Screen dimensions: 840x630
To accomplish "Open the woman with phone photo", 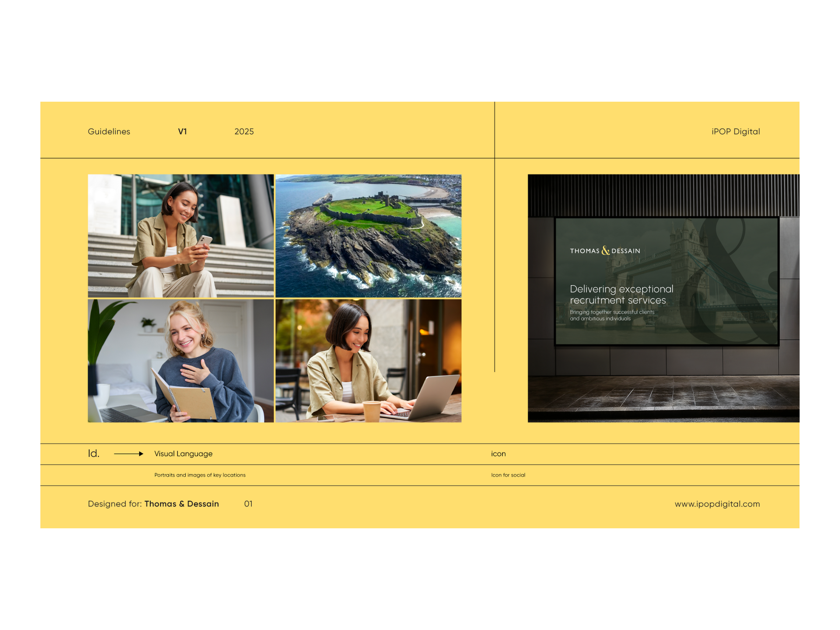I will [x=181, y=236].
